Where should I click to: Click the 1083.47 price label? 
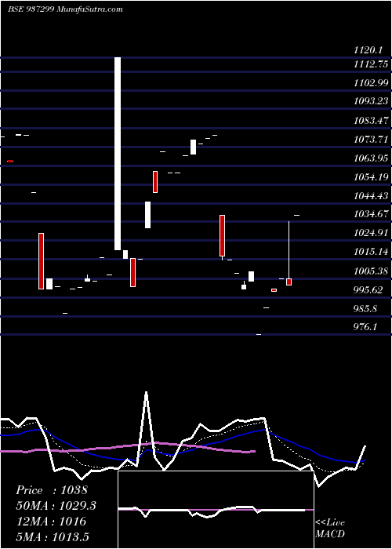tap(371, 121)
